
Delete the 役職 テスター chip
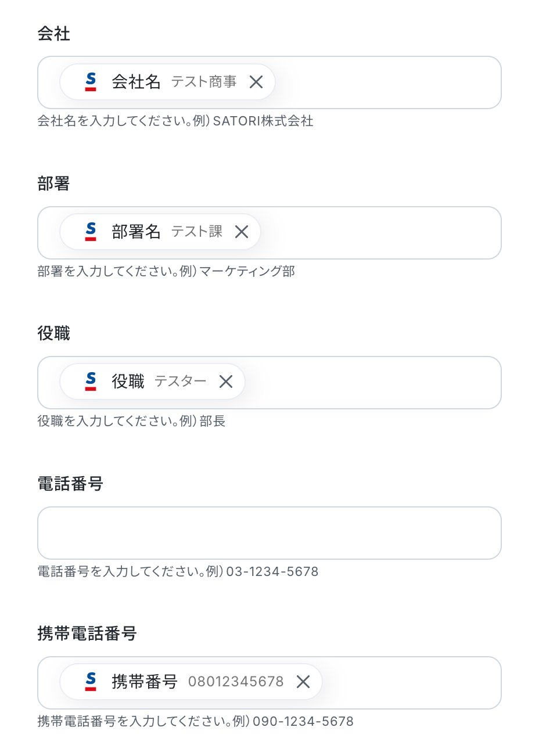(226, 381)
